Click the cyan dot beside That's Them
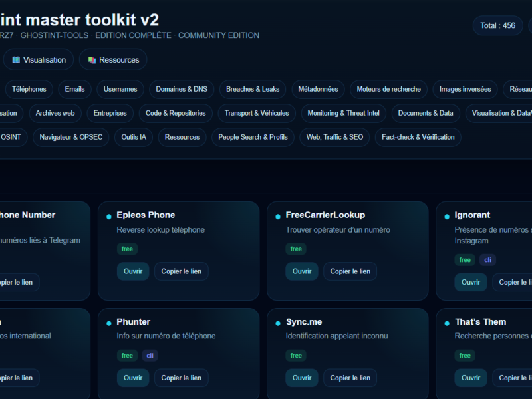The width and height of the screenshot is (532, 399). point(447,323)
